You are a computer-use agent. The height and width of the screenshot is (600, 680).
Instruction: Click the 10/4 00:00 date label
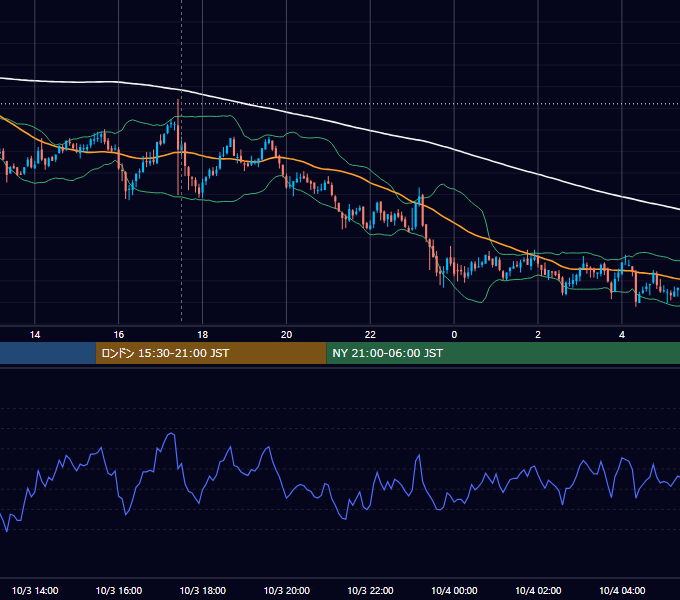(454, 590)
